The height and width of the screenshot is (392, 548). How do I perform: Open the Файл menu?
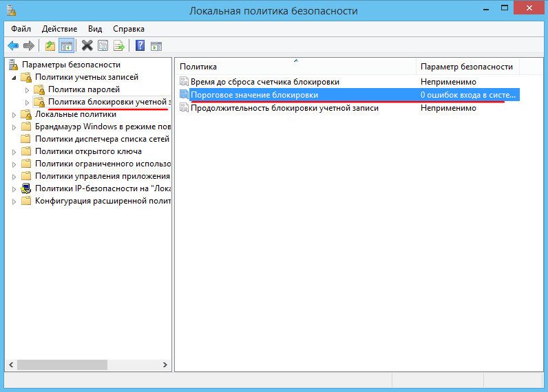pyautogui.click(x=21, y=29)
